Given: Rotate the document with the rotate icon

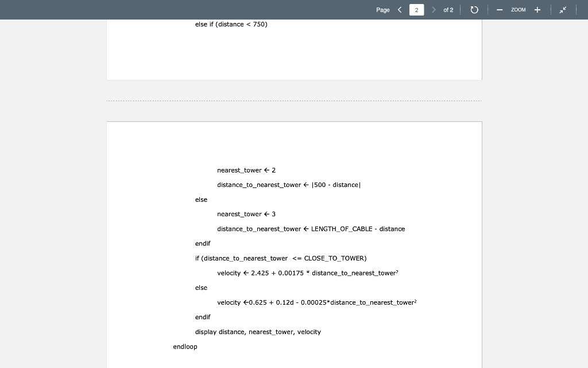Looking at the screenshot, I should tap(474, 10).
